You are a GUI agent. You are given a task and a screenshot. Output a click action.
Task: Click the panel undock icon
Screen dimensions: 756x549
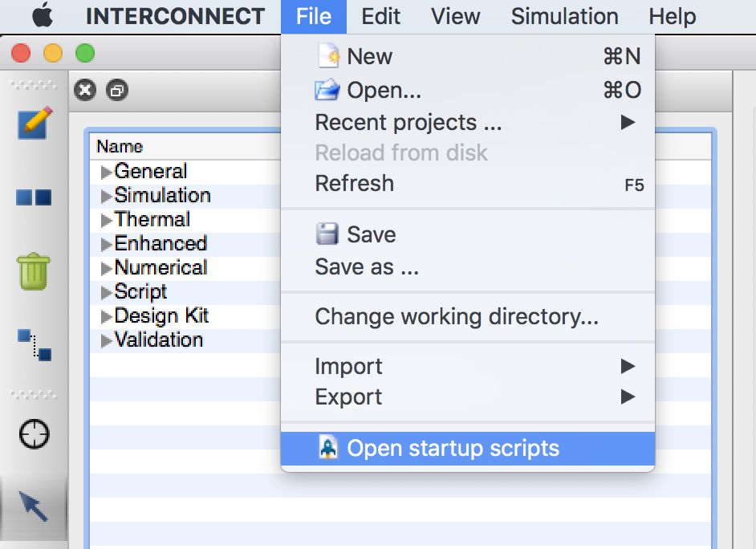(117, 90)
